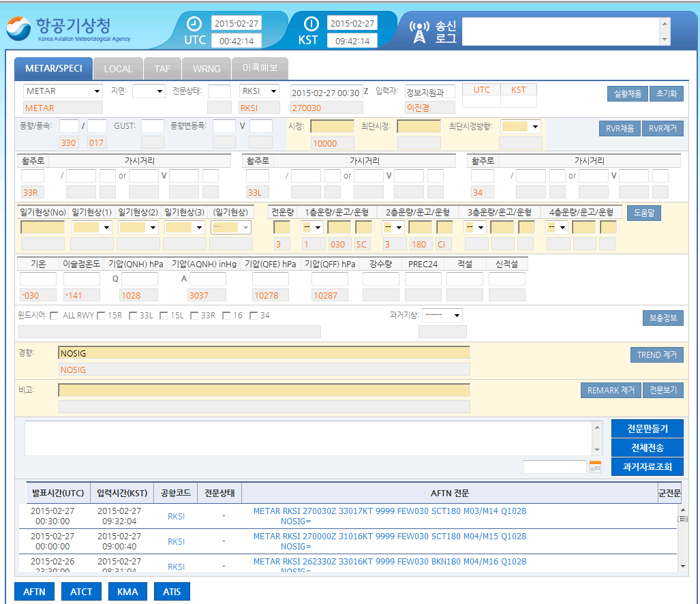The height and width of the screenshot is (604, 700).
Task: Click the 송신로그 antenna icon
Action: 419,31
